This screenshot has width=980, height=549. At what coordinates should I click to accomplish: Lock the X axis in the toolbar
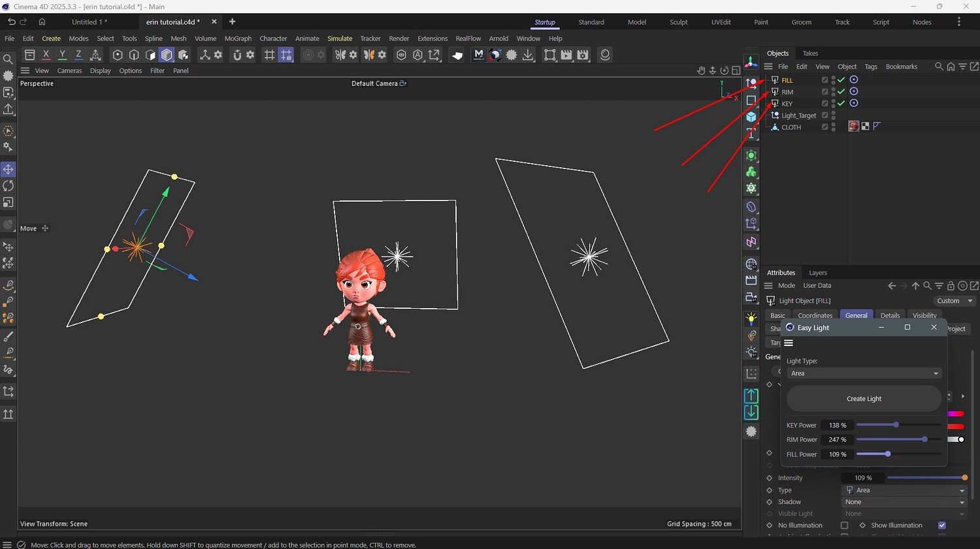click(x=46, y=55)
